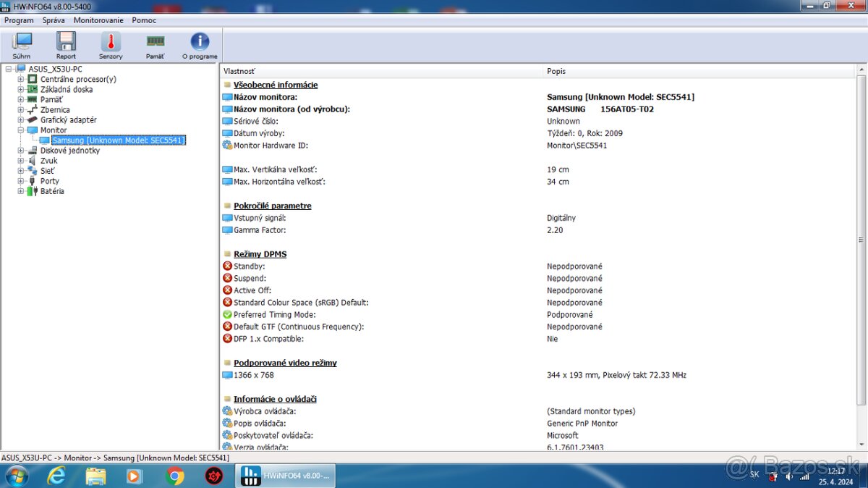The height and width of the screenshot is (488, 868).
Task: Click the Batéria battery icon in the tree
Action: [32, 191]
